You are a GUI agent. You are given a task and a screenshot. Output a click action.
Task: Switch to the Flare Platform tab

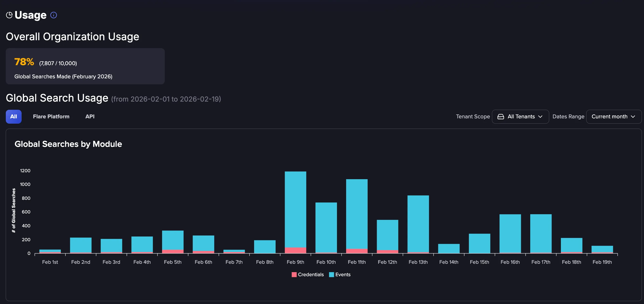51,117
